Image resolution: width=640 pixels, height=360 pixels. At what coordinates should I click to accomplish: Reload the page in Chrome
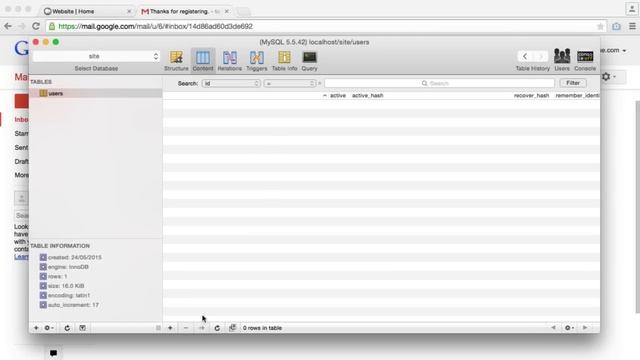click(36, 26)
